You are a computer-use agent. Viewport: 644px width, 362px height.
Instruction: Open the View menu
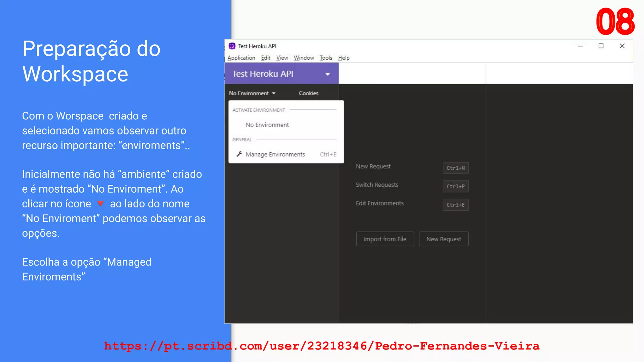282,58
